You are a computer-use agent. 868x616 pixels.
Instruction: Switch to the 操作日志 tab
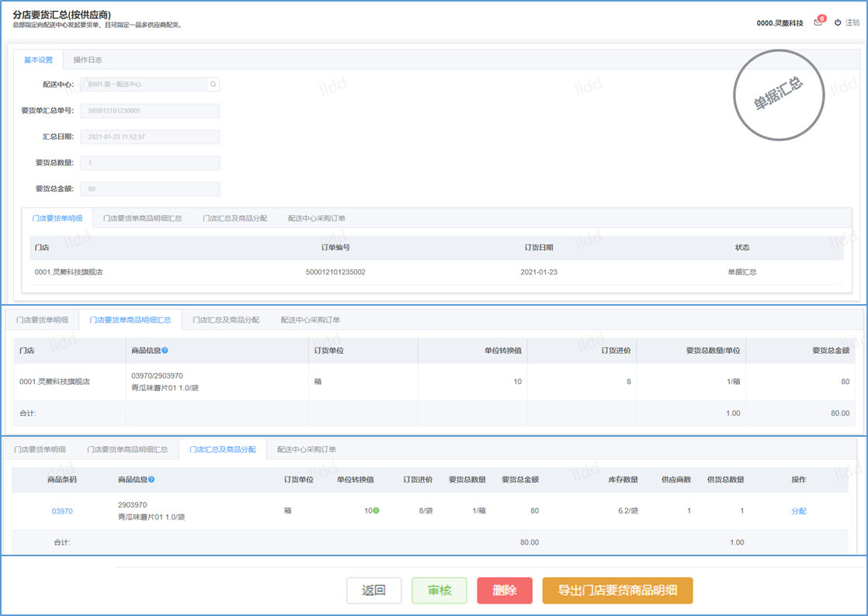tap(88, 60)
